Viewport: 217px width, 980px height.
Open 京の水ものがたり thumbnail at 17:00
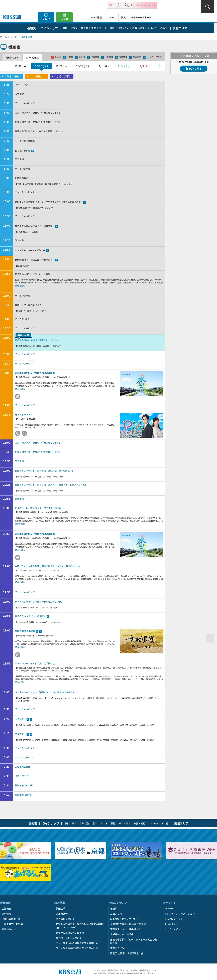coord(142,384)
